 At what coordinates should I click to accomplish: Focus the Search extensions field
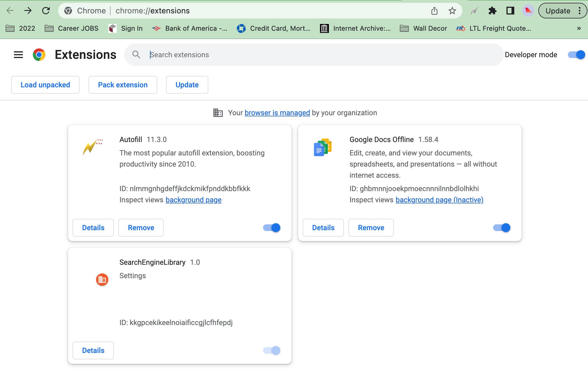[x=314, y=55]
